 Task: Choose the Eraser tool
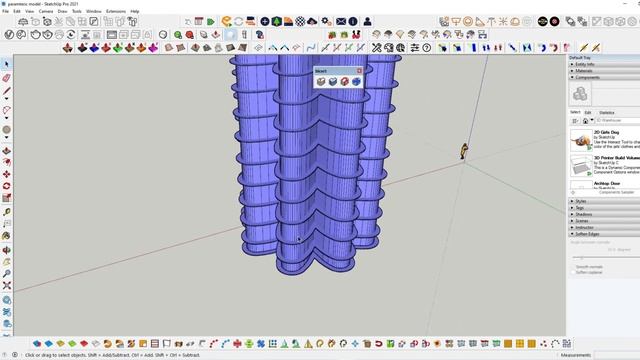(6, 78)
